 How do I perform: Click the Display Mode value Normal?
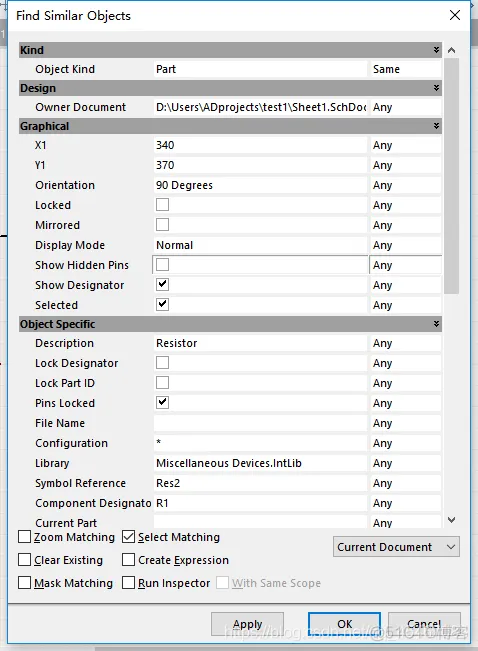(260, 245)
